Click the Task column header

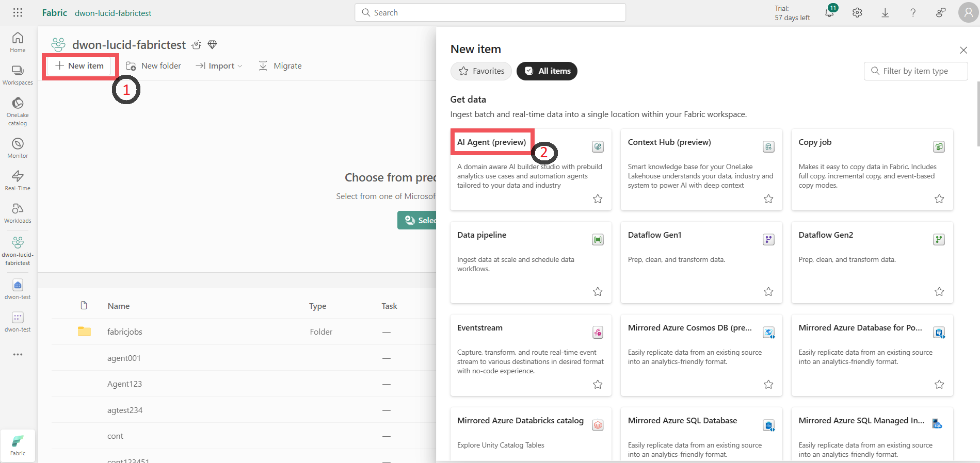(389, 306)
